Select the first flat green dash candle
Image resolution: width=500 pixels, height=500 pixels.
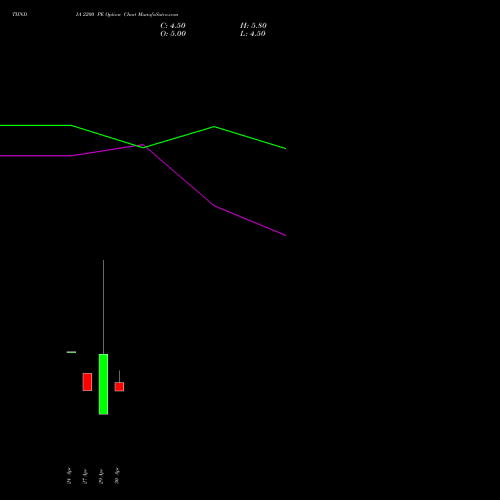[71, 352]
